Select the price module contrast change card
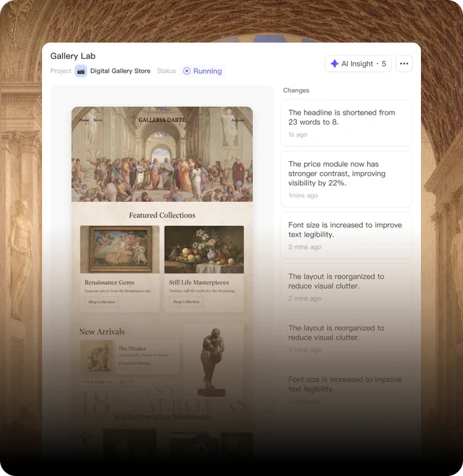Image resolution: width=463 pixels, height=476 pixels. click(x=346, y=179)
